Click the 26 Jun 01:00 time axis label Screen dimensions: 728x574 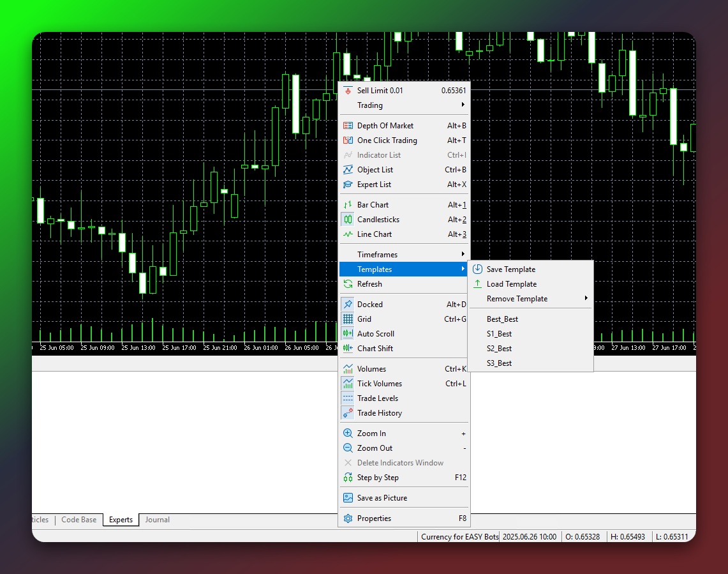pyautogui.click(x=261, y=347)
